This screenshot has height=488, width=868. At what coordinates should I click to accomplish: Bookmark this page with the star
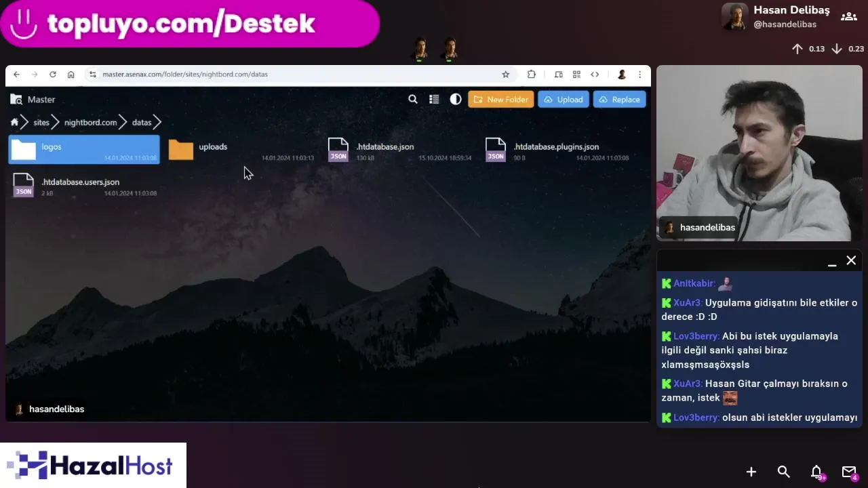505,75
